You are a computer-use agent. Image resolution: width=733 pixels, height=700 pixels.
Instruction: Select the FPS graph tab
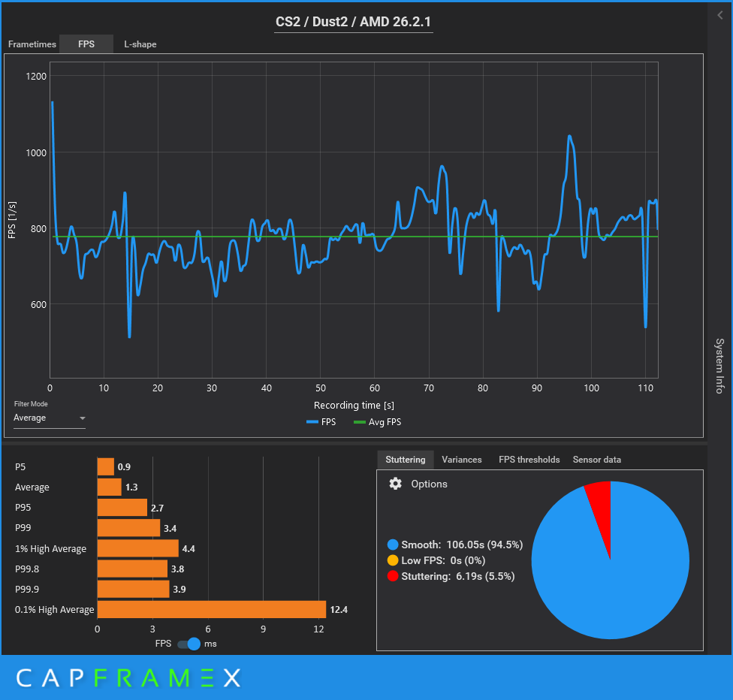point(86,44)
